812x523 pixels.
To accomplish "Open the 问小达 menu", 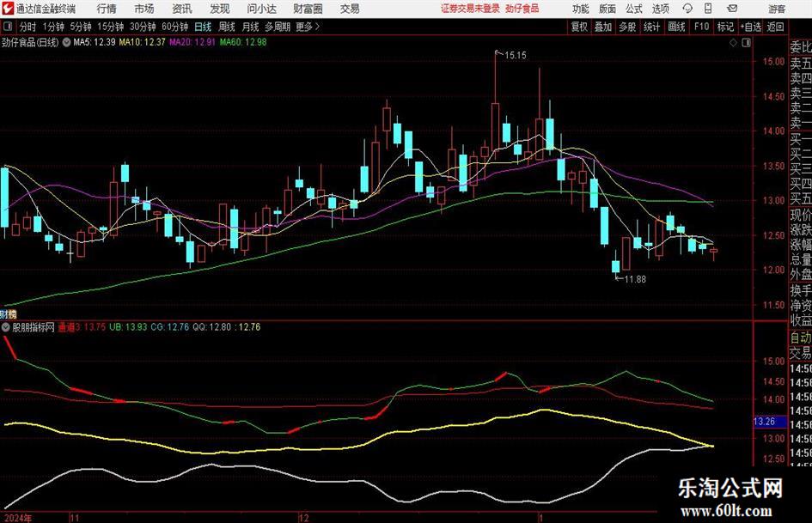I will click(x=261, y=9).
